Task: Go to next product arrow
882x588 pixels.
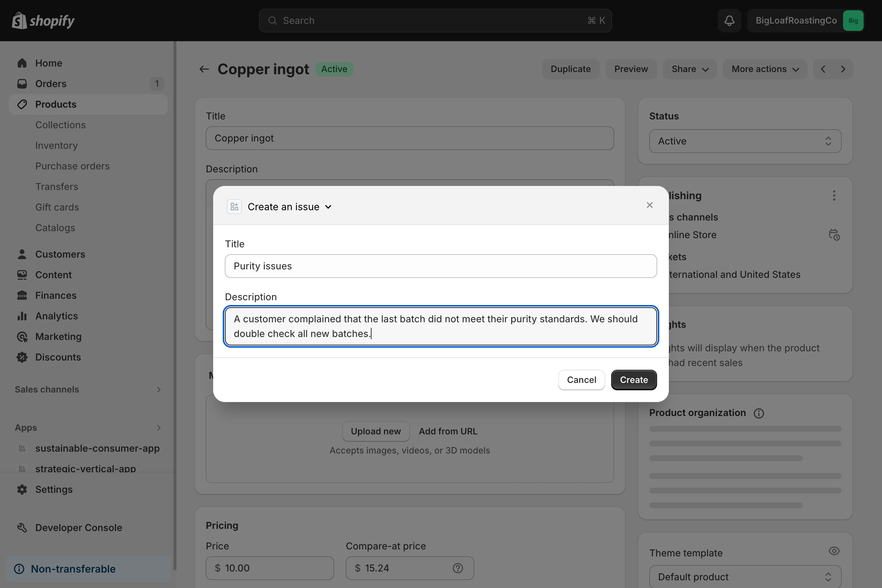Action: (x=843, y=69)
